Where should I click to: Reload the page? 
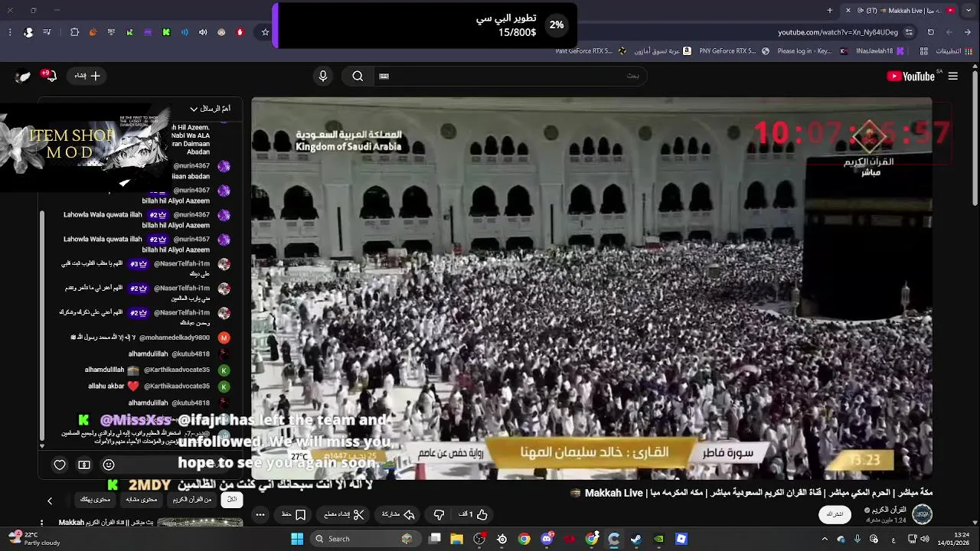931,32
